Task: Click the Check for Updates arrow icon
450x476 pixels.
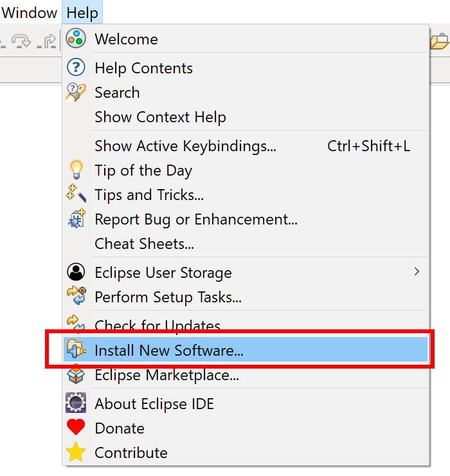Action: [x=76, y=323]
